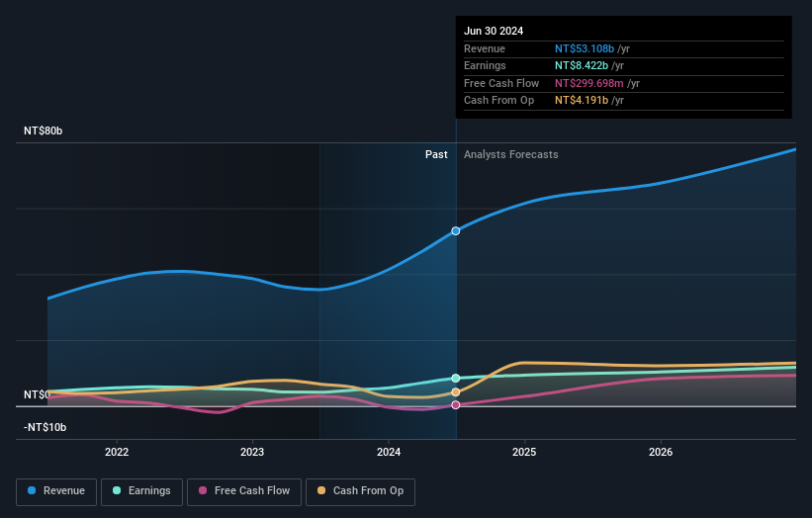Click the -NT$10b y-axis label
Screen dimensions: 812x518
(x=45, y=427)
